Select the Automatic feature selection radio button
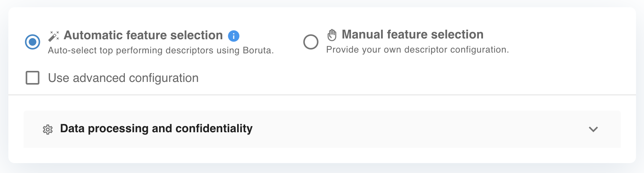The height and width of the screenshot is (173, 644). coord(32,42)
